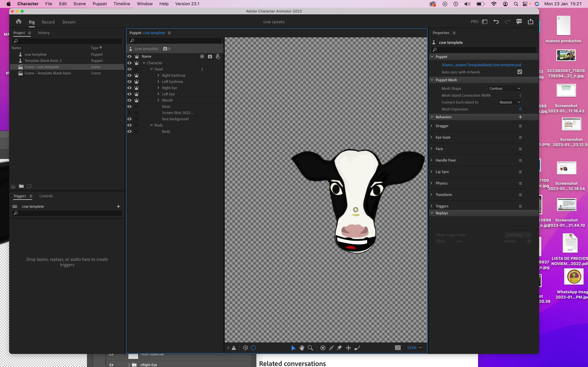This screenshot has height=367, width=588.
Task: Select the Pin tool
Action: coord(339,348)
